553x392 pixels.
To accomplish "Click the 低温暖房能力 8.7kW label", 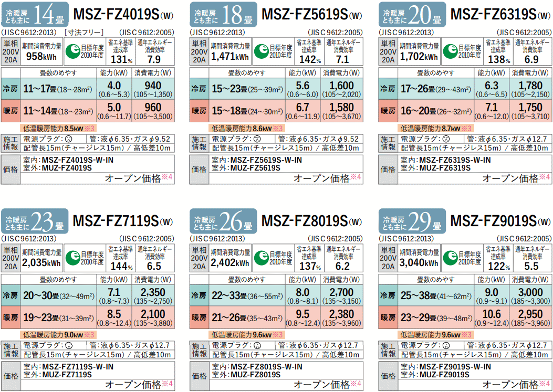I will [435, 129].
